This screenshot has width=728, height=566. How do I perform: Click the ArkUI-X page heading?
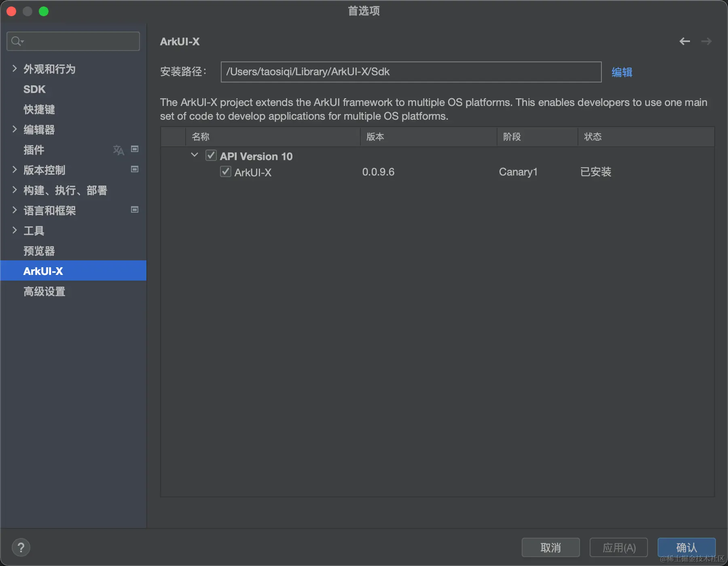tap(180, 42)
